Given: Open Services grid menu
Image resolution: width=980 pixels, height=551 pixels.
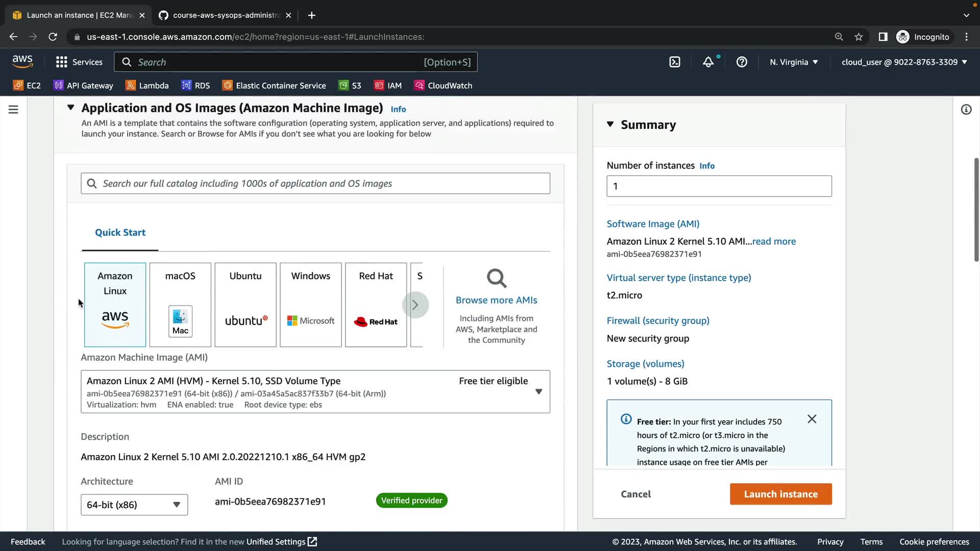Looking at the screenshot, I should pyautogui.click(x=79, y=62).
